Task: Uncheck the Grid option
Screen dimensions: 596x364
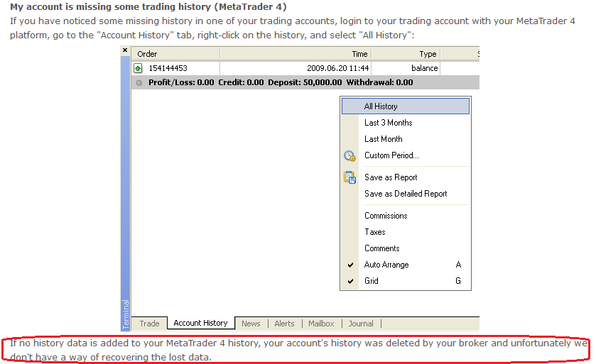Action: pyautogui.click(x=406, y=281)
